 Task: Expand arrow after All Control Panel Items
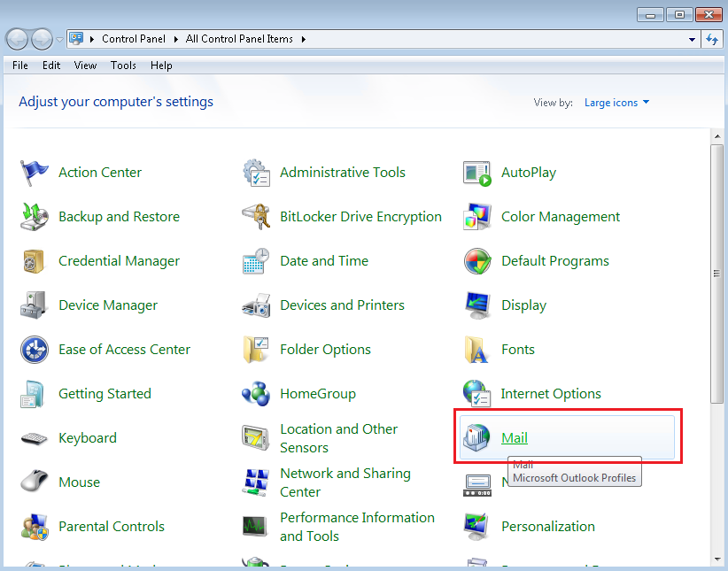click(x=303, y=39)
